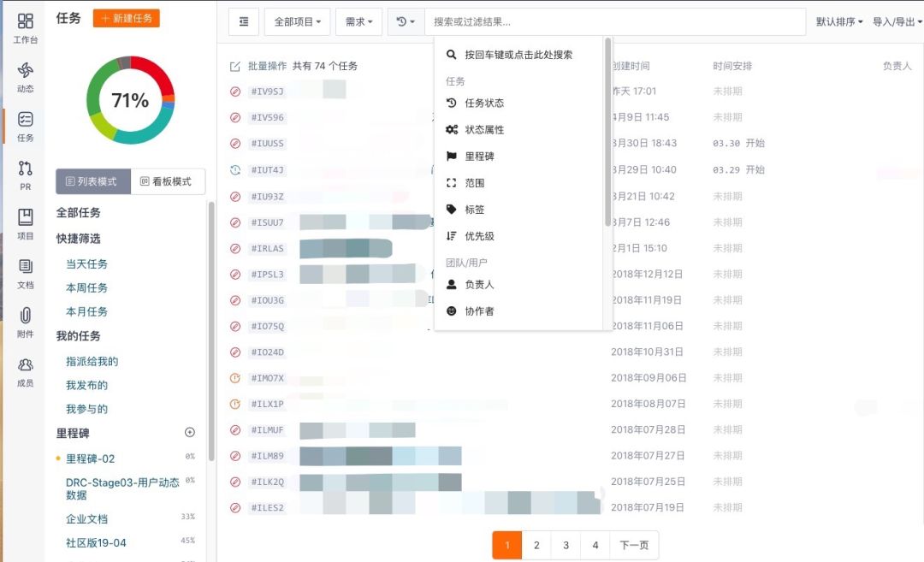Click the 批量操作 batch edit icon
The height and width of the screenshot is (562, 924).
tap(235, 66)
